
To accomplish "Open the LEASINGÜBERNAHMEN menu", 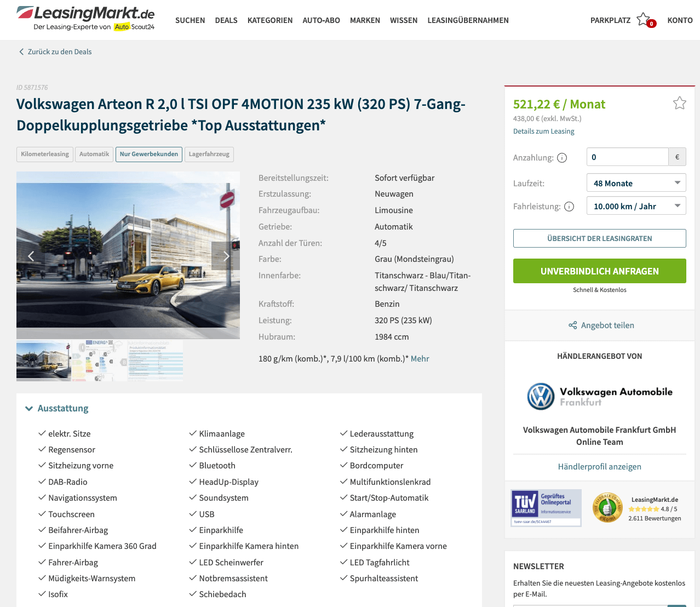I will [468, 20].
